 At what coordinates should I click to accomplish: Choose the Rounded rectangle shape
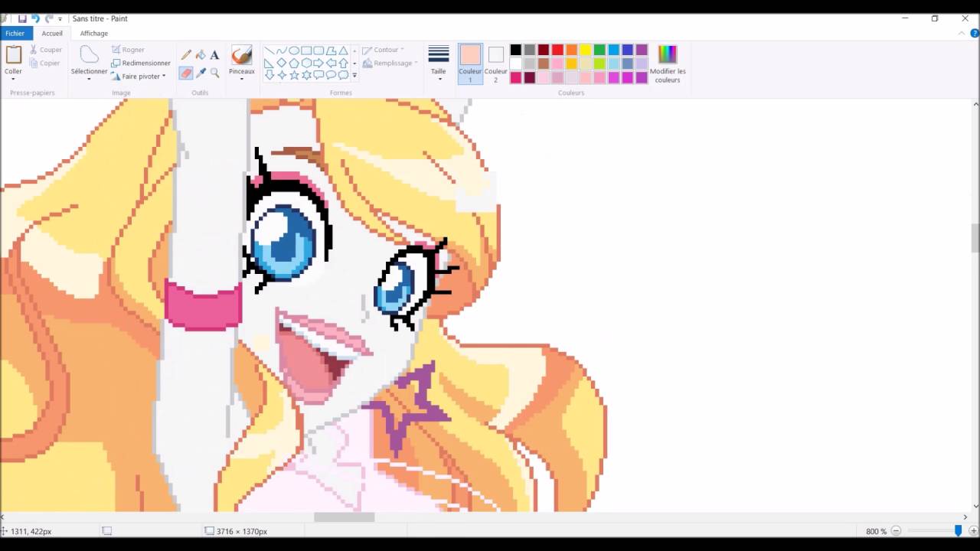point(318,51)
